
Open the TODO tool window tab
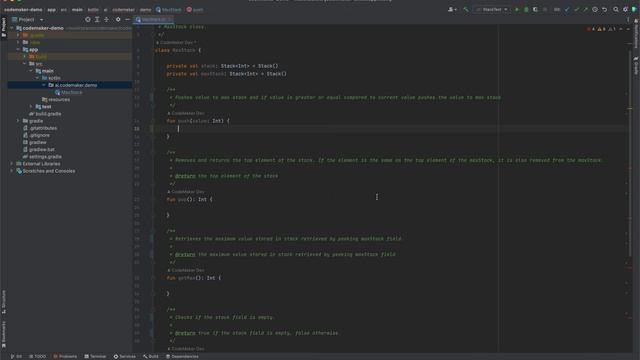pos(38,356)
